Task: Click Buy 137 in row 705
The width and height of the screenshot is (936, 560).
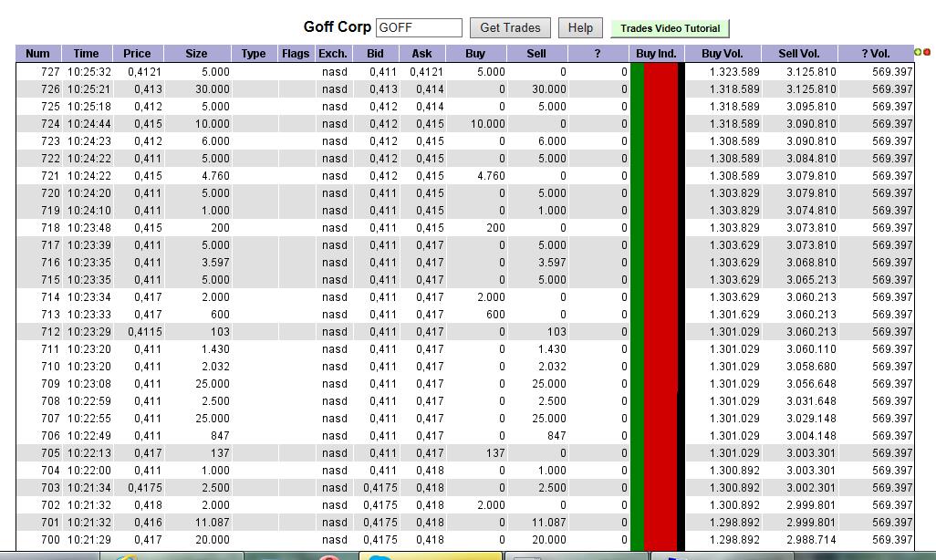Action: point(495,452)
